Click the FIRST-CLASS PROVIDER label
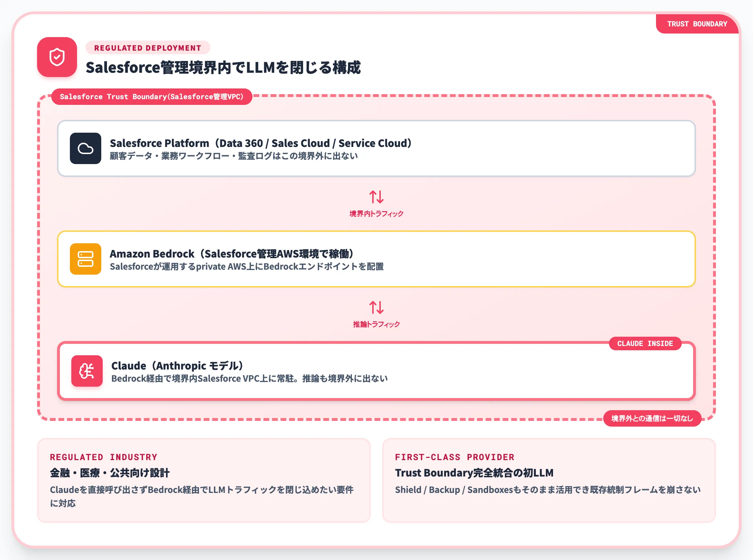Screen dimensions: 753x560 [x=455, y=457]
